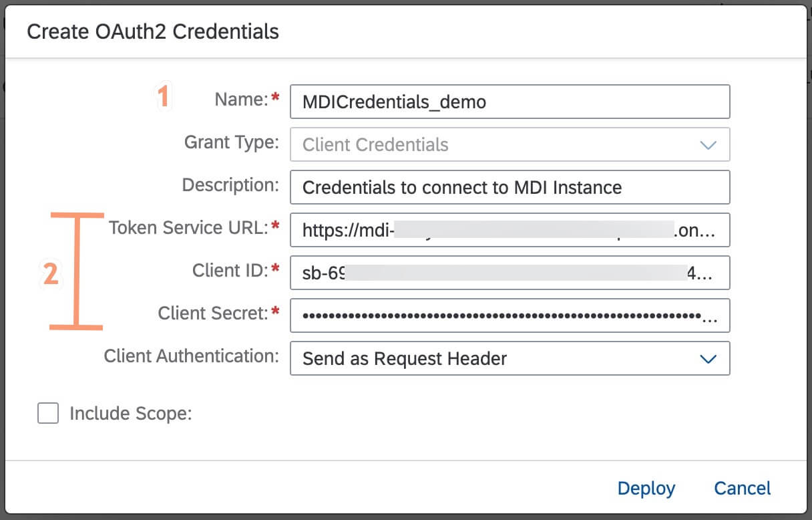The height and width of the screenshot is (520, 812).
Task: Select the Client ID field
Action: 510,273
